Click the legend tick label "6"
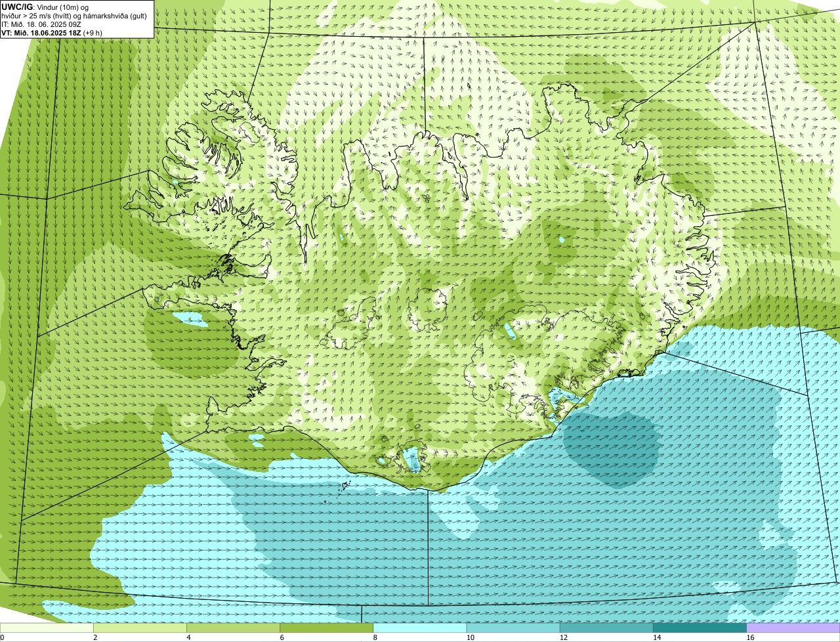This screenshot has height=642, width=840. [282, 637]
